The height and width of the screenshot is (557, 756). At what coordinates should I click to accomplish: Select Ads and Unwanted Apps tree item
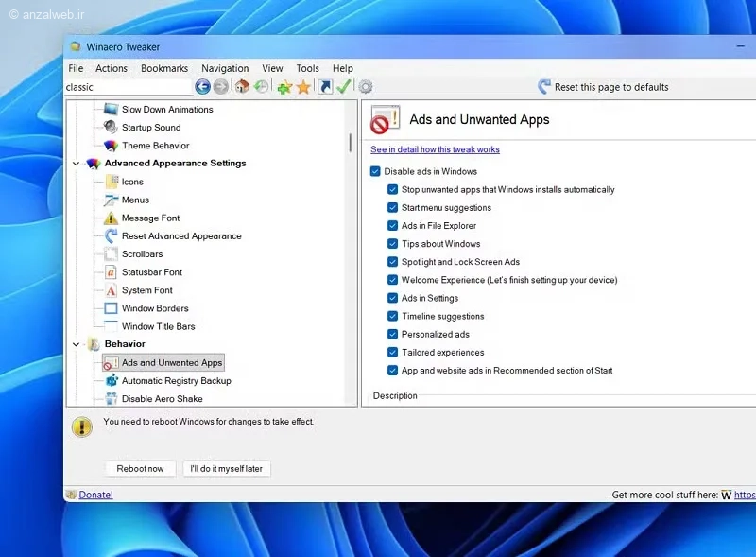click(163, 362)
